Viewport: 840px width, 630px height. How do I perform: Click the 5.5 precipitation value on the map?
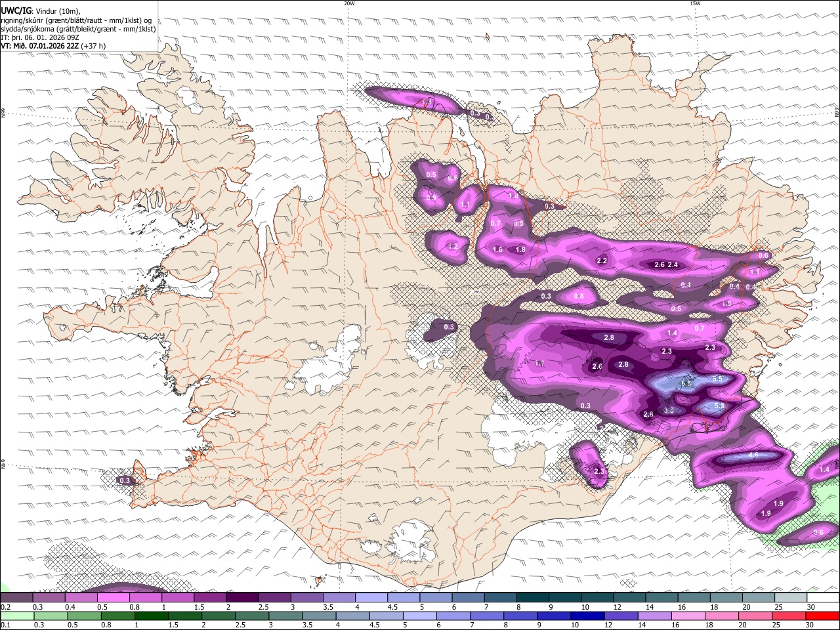click(x=717, y=379)
